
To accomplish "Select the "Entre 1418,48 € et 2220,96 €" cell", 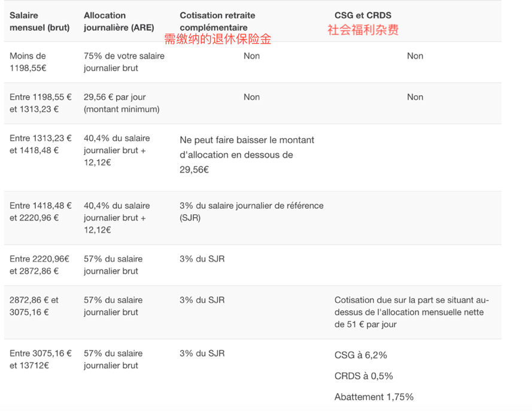I will (41, 211).
